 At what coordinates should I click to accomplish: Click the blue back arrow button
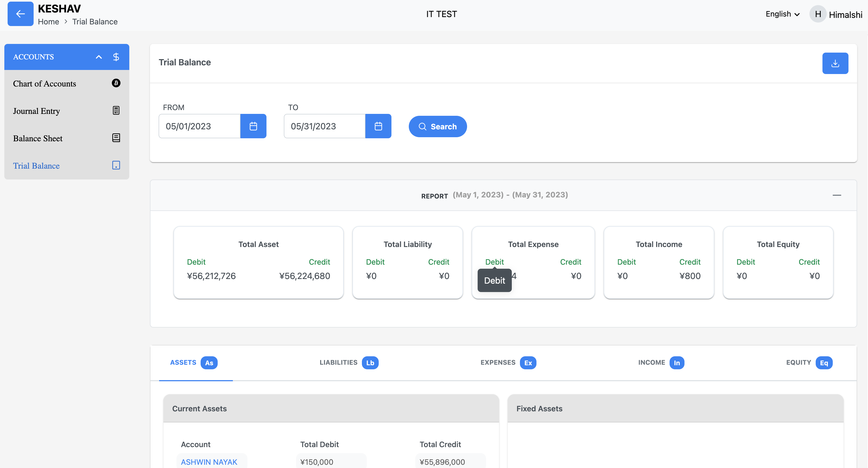coord(21,14)
